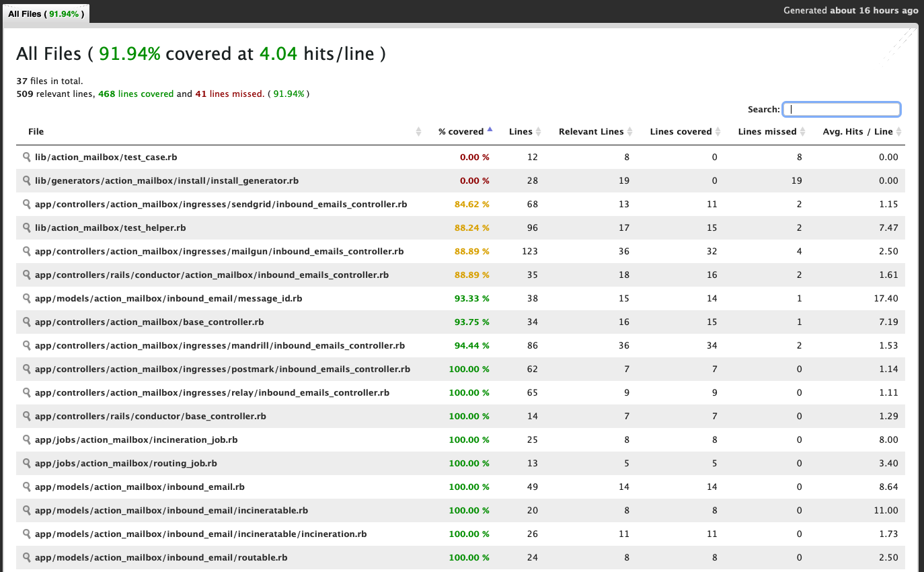Click magnifier icon beside rails/conductor/base_controller.rb
The width and height of the screenshot is (924, 572).
tap(27, 416)
